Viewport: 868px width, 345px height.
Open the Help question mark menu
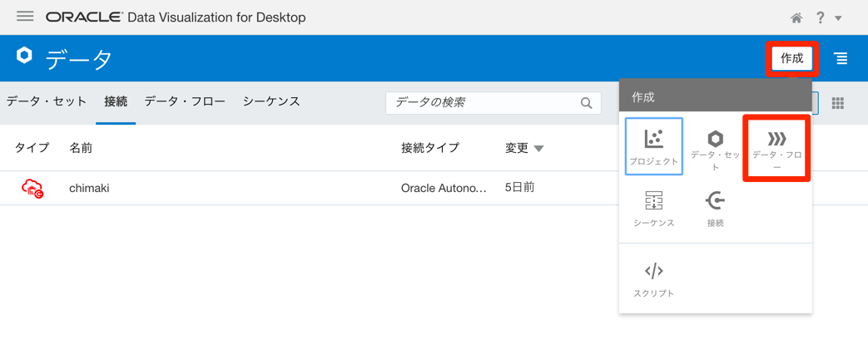click(x=821, y=17)
